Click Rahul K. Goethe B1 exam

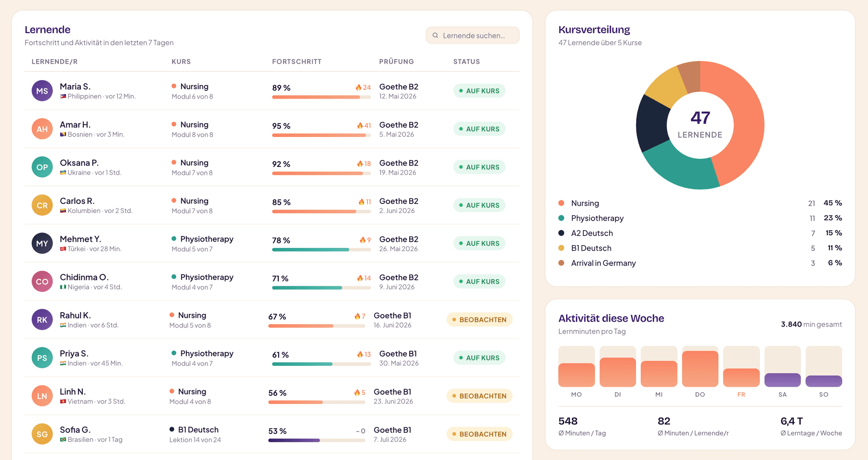pos(392,316)
